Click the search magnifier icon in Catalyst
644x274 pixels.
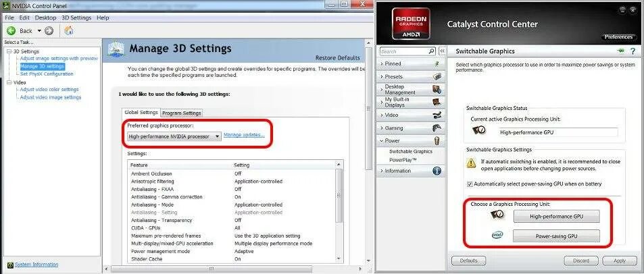click(x=432, y=51)
